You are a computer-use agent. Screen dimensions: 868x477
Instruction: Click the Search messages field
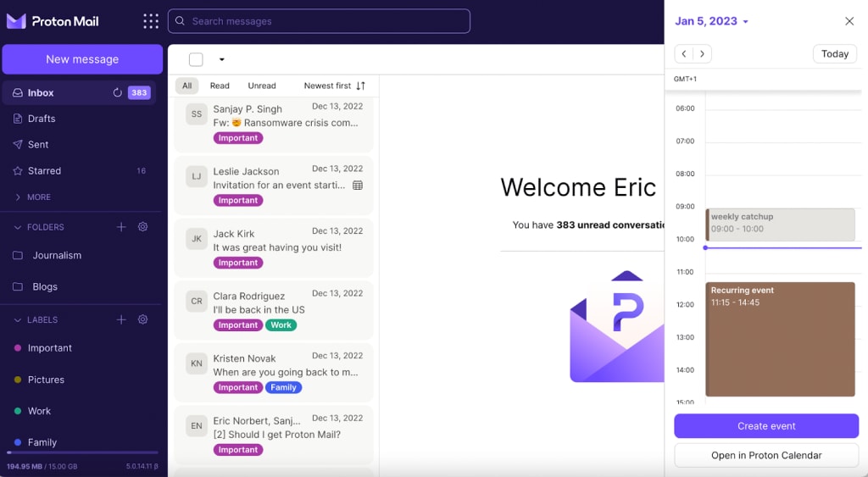319,21
